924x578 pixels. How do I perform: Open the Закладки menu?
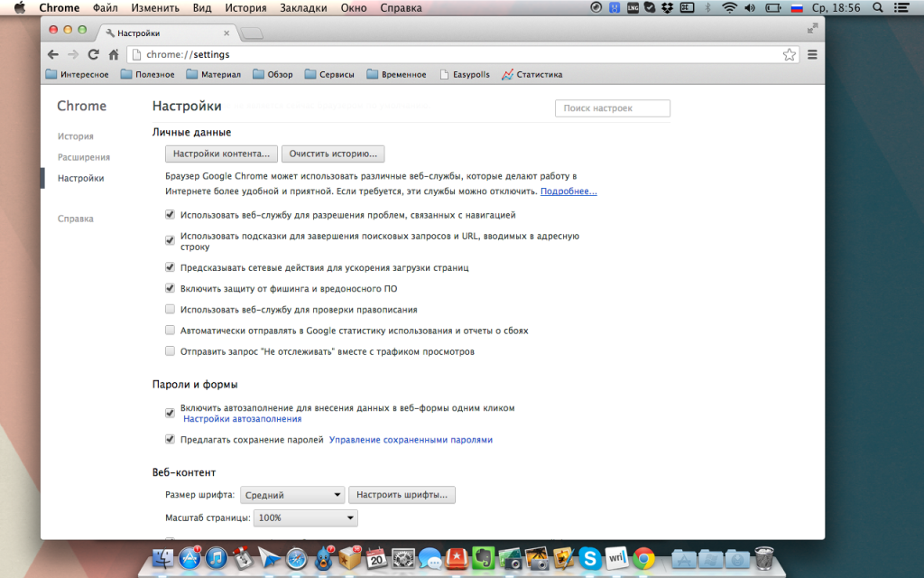pyautogui.click(x=303, y=7)
